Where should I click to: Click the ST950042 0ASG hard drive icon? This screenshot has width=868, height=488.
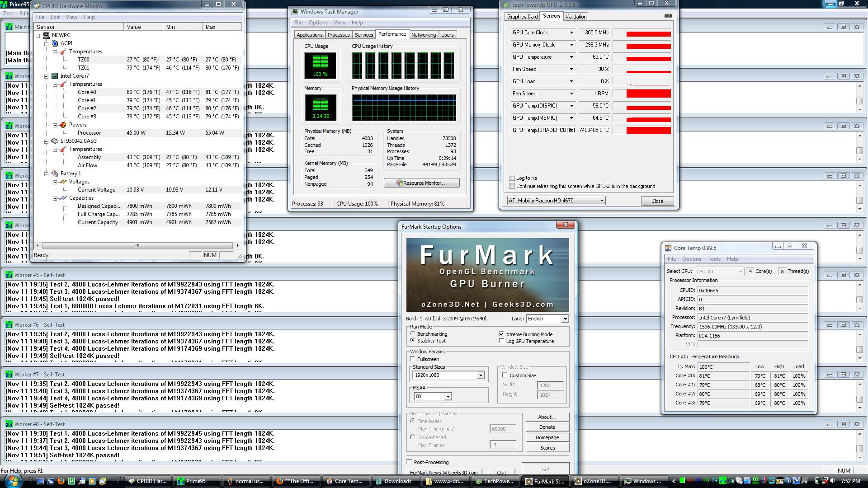55,141
